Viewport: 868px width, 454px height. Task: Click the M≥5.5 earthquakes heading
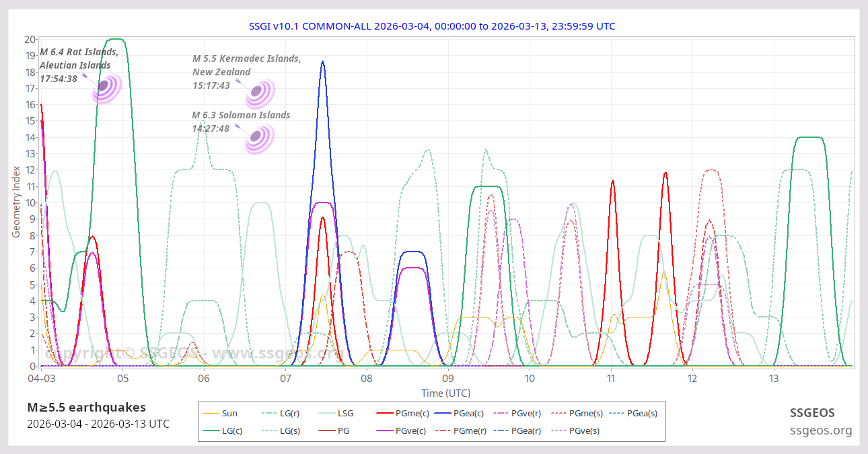pos(86,408)
